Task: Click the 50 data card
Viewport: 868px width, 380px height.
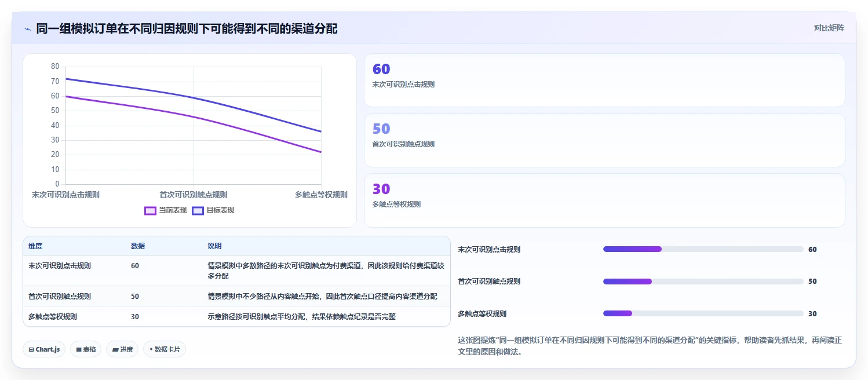Action: pyautogui.click(x=604, y=140)
